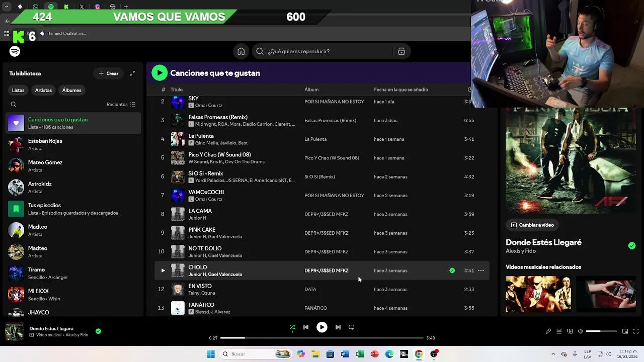The height and width of the screenshot is (362, 644).
Task: Open connect to a device icon
Action: pyautogui.click(x=570, y=331)
